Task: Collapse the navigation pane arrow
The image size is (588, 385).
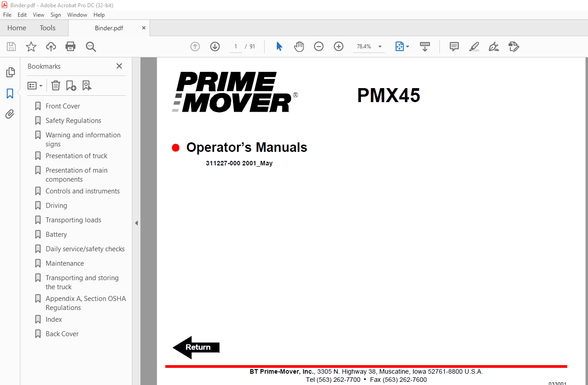Action: (x=136, y=223)
